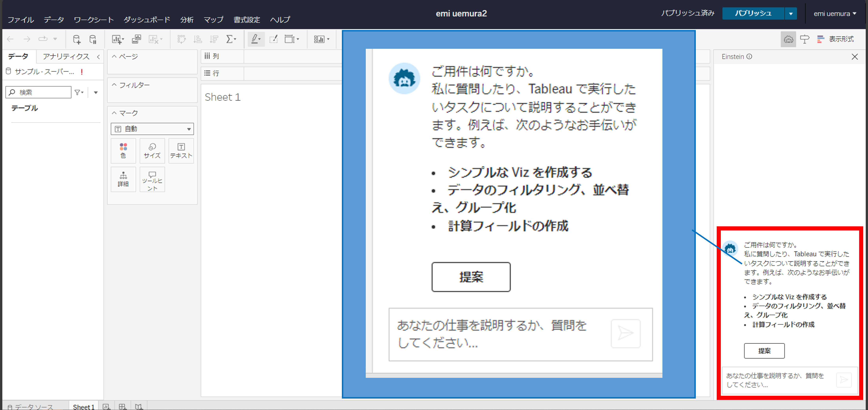
Task: Click the New Worksheet toolbar icon
Action: (x=118, y=39)
